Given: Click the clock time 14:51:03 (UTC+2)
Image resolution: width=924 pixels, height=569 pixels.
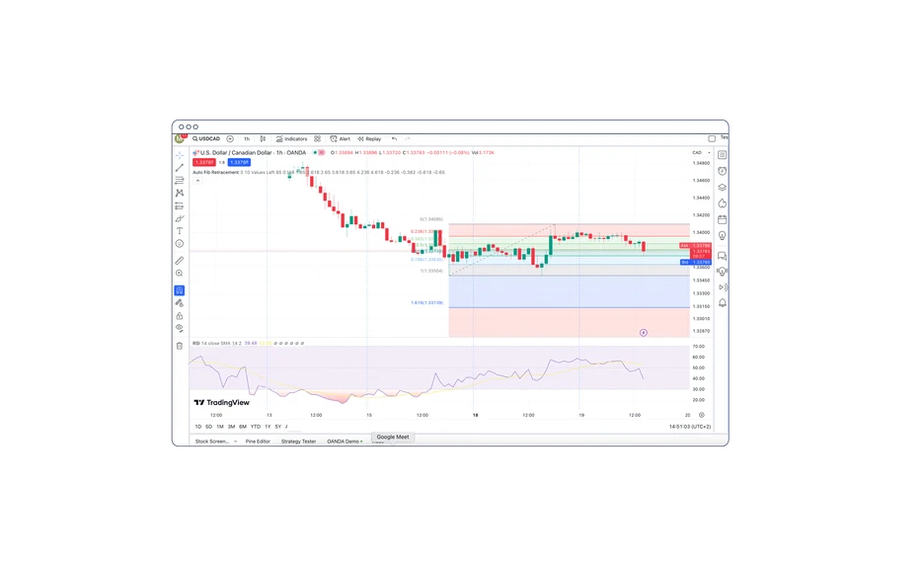Looking at the screenshot, I should click(689, 427).
